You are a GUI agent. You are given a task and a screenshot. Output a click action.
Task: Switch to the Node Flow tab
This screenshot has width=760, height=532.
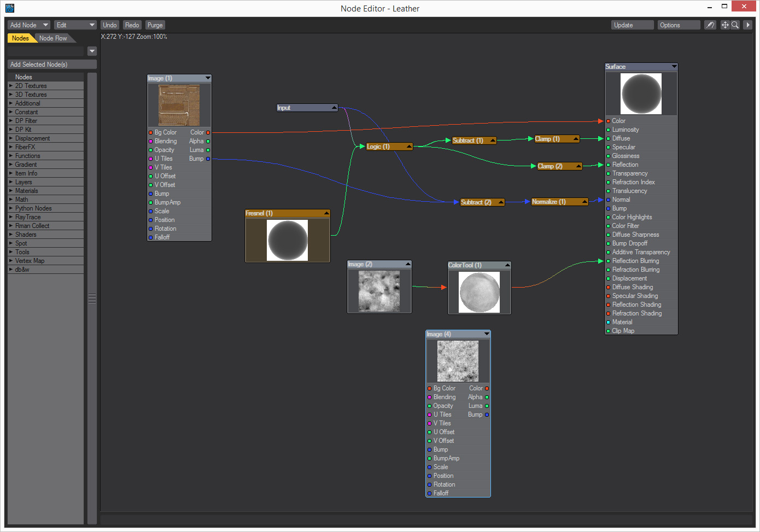[53, 38]
